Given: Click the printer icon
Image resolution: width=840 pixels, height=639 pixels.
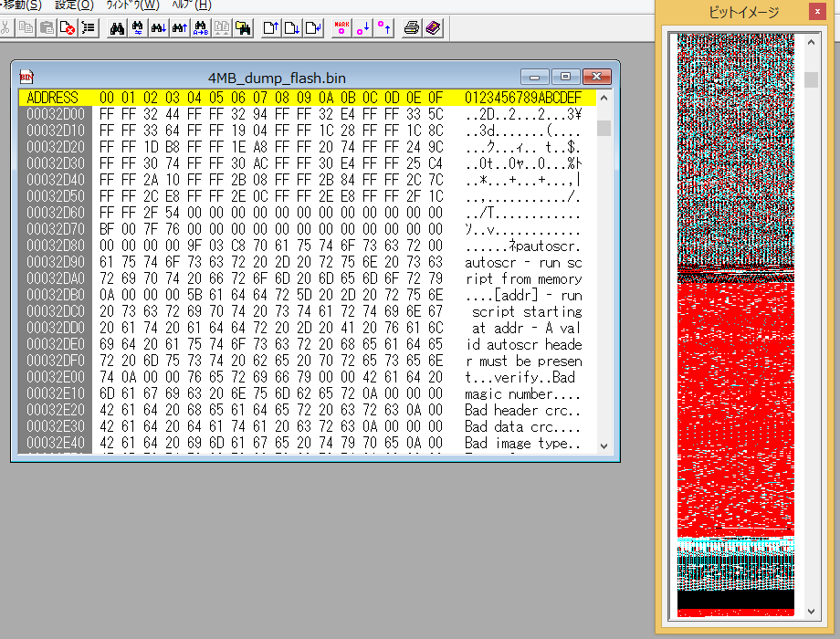Looking at the screenshot, I should tap(412, 28).
